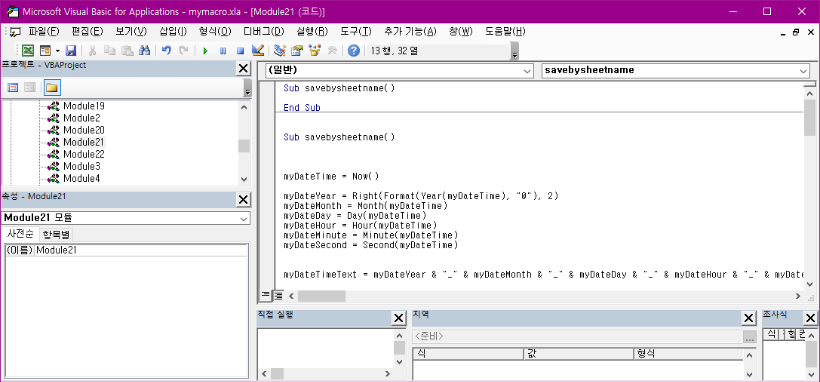Open the 삽입(I) menu
The height and width of the screenshot is (382, 820).
click(x=173, y=31)
